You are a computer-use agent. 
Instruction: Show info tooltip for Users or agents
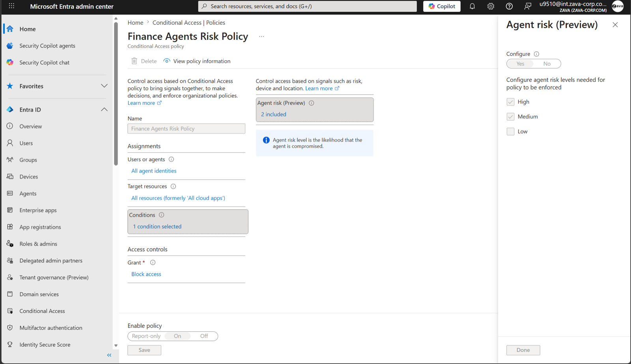click(x=171, y=160)
